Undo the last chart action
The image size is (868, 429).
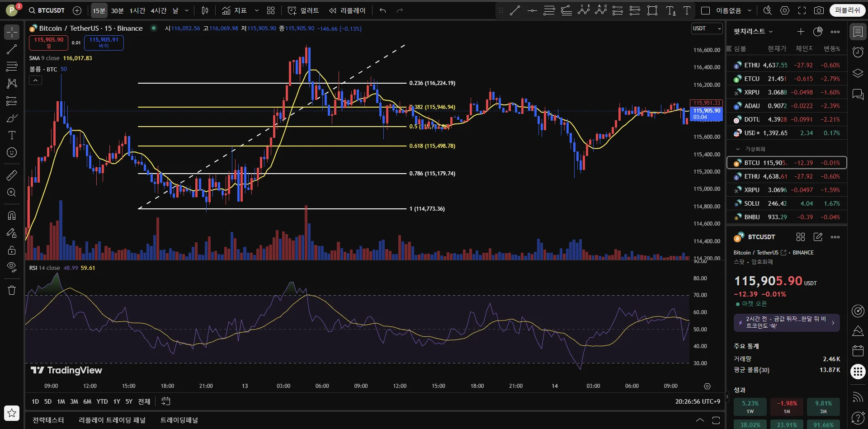tap(383, 10)
